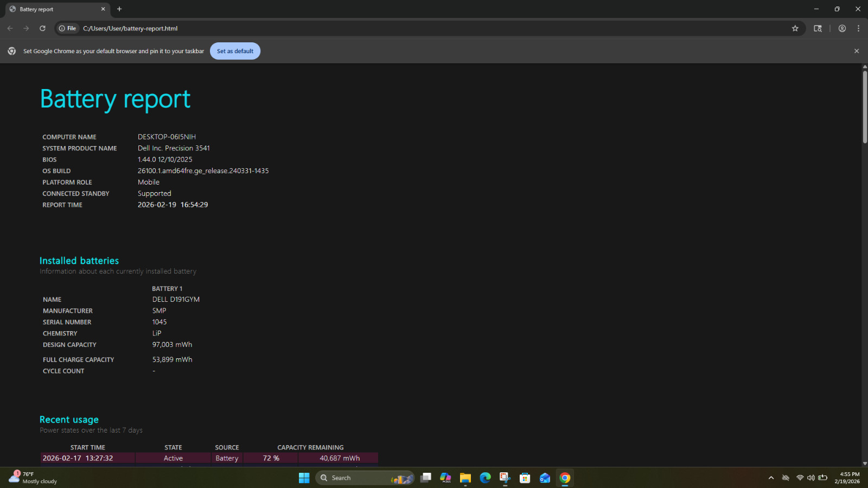Open Microsoft Edge from the taskbar

(485, 478)
